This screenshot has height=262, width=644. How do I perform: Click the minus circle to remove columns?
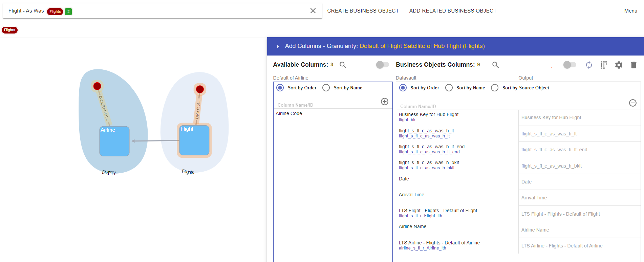pyautogui.click(x=632, y=103)
